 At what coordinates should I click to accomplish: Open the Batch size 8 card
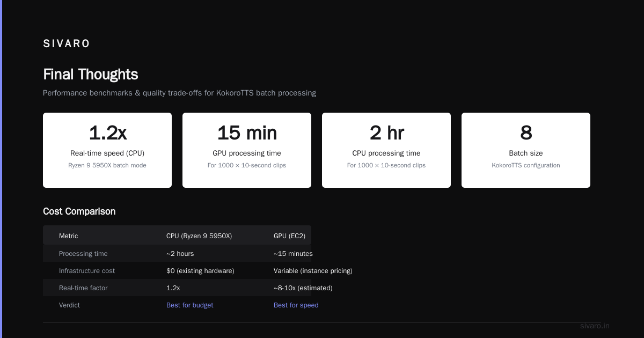click(526, 150)
